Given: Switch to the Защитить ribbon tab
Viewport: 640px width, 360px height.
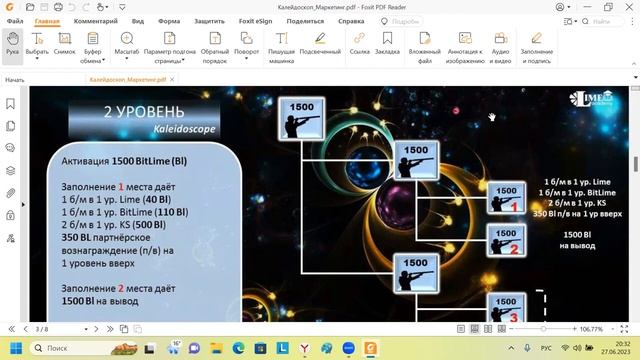Looking at the screenshot, I should 209,21.
